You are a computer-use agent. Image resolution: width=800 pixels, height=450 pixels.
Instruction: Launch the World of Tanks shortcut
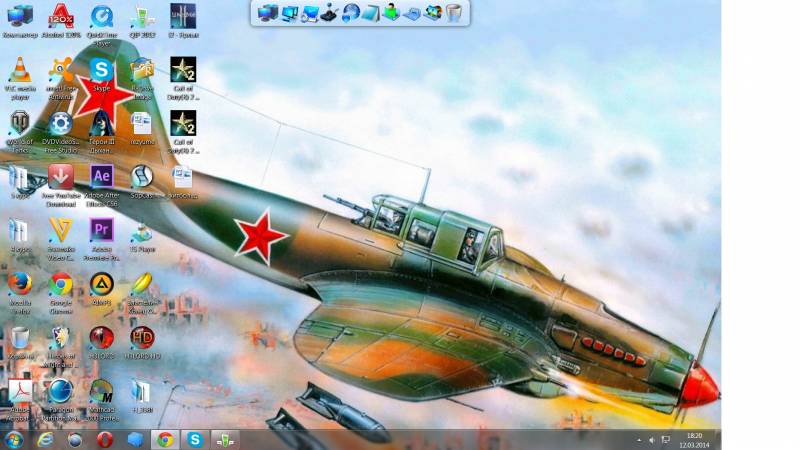[20, 123]
